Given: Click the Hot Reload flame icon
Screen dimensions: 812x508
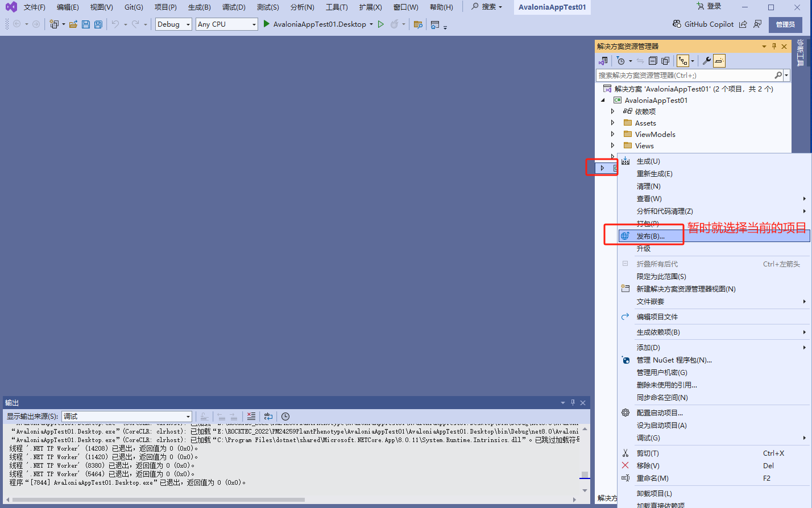Looking at the screenshot, I should [x=394, y=24].
